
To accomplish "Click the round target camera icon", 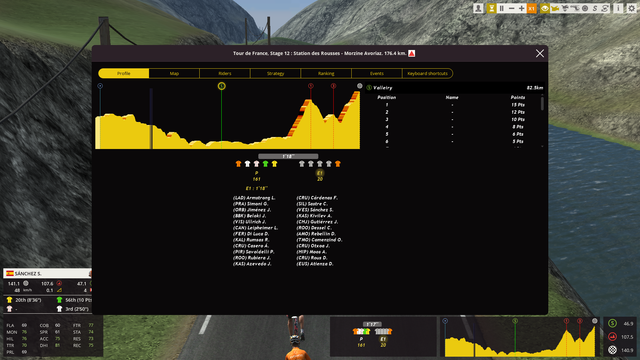I will point(585,8).
